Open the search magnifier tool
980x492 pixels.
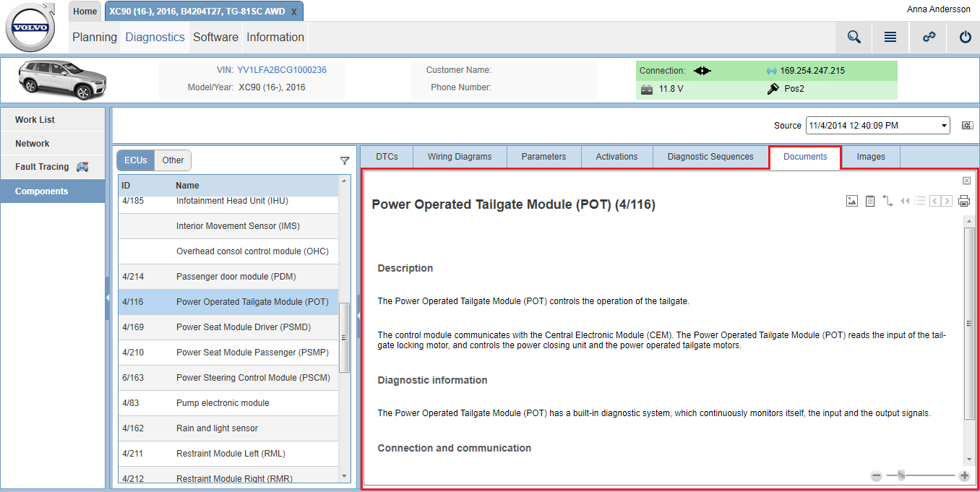pos(854,37)
